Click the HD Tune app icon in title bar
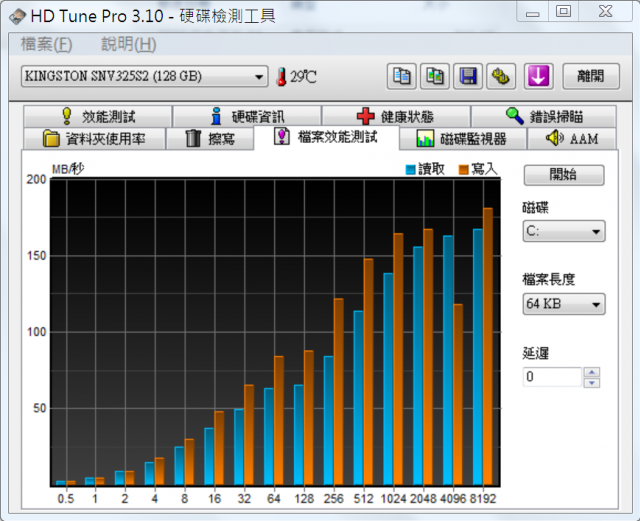 pos(18,17)
